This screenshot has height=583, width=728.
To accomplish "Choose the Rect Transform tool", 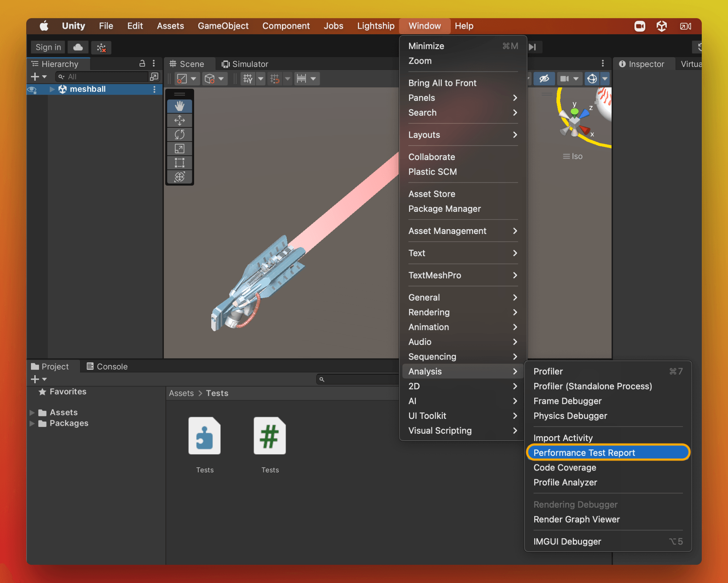I will [179, 163].
